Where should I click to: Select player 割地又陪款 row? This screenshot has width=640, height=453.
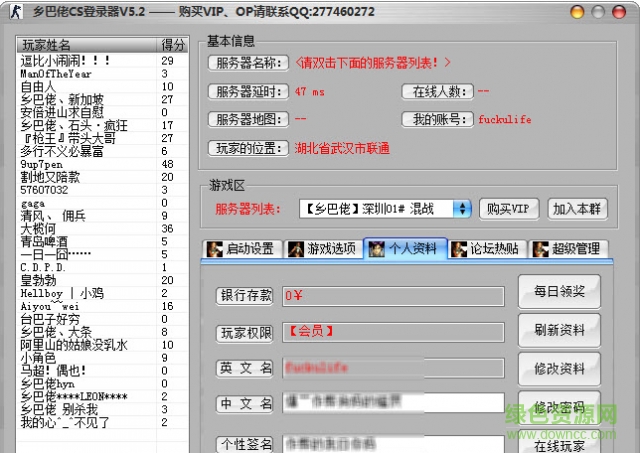point(102,177)
